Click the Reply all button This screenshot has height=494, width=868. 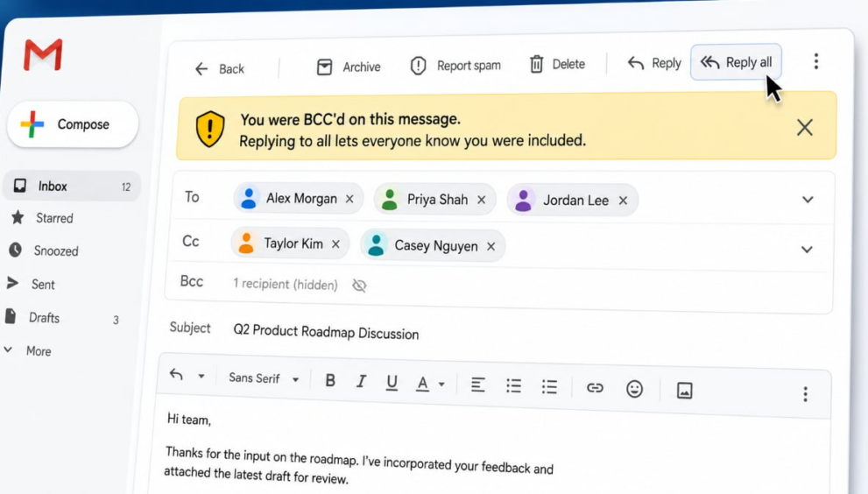[x=736, y=62]
